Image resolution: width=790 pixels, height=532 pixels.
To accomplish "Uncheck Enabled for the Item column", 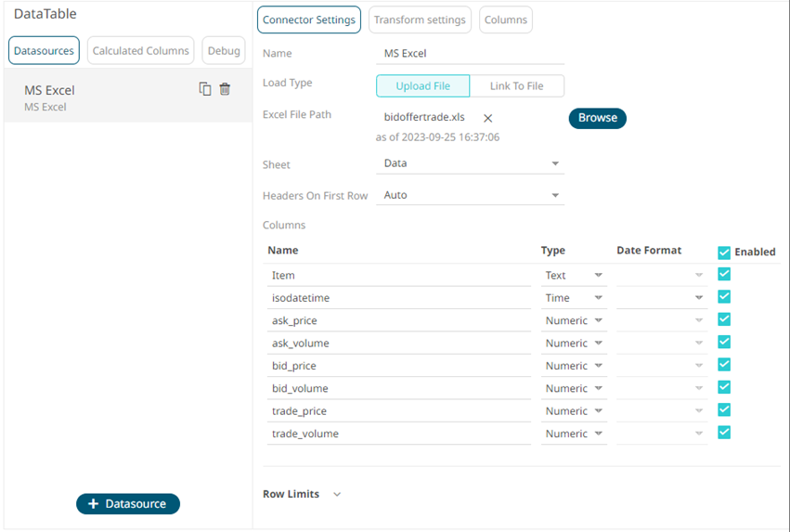I will click(724, 274).
